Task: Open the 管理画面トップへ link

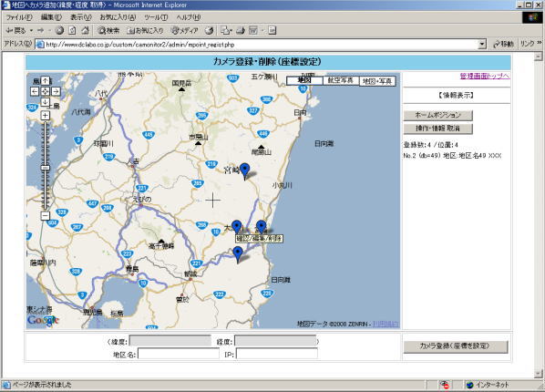Action: 485,77
